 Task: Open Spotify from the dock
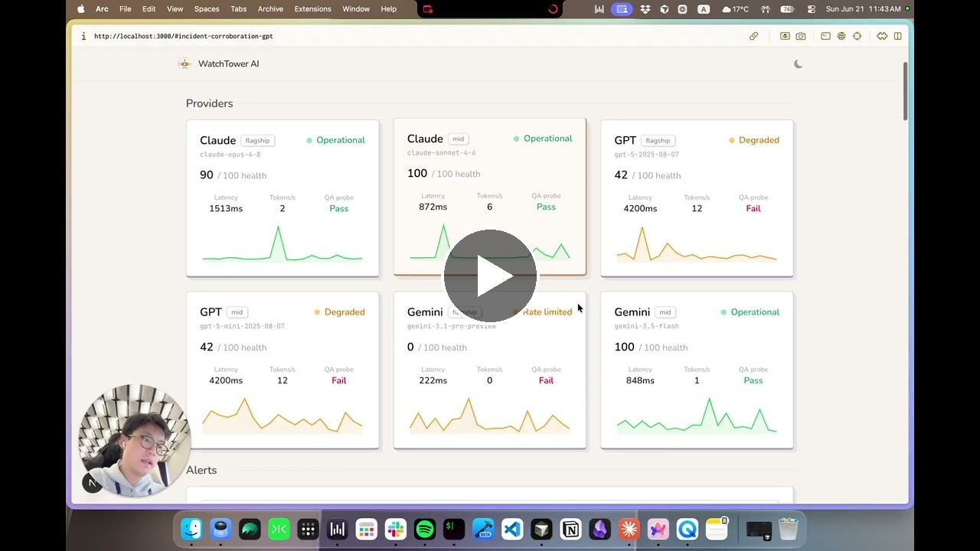(425, 529)
